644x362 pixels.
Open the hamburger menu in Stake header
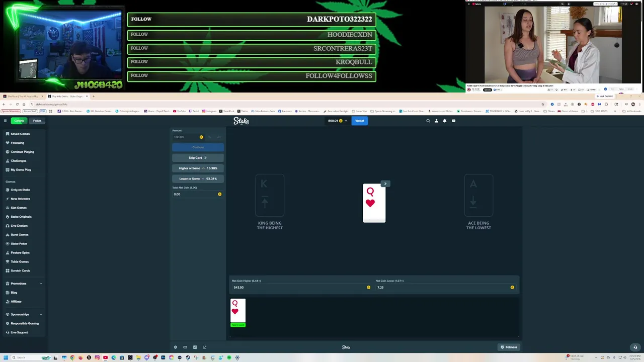pyautogui.click(x=5, y=121)
